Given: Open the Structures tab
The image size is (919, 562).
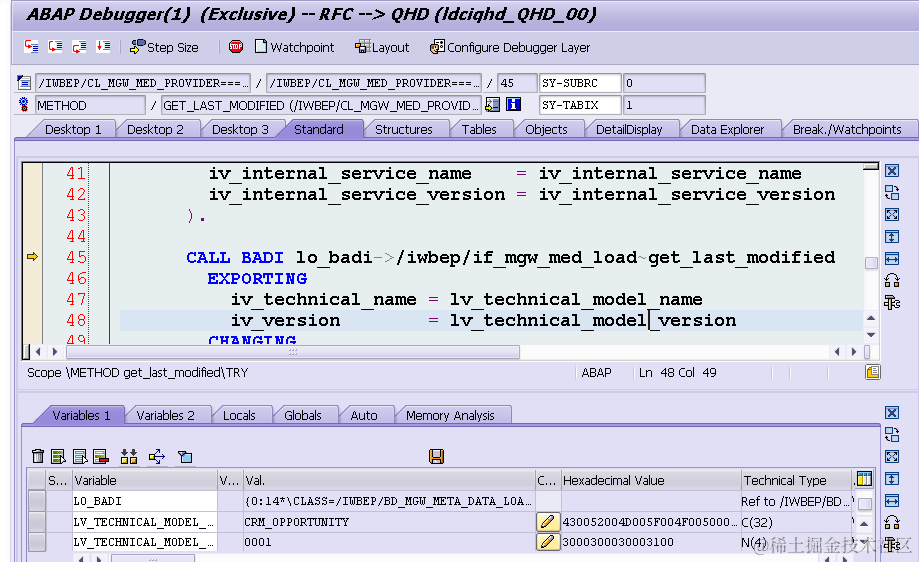Looking at the screenshot, I should (403, 129).
